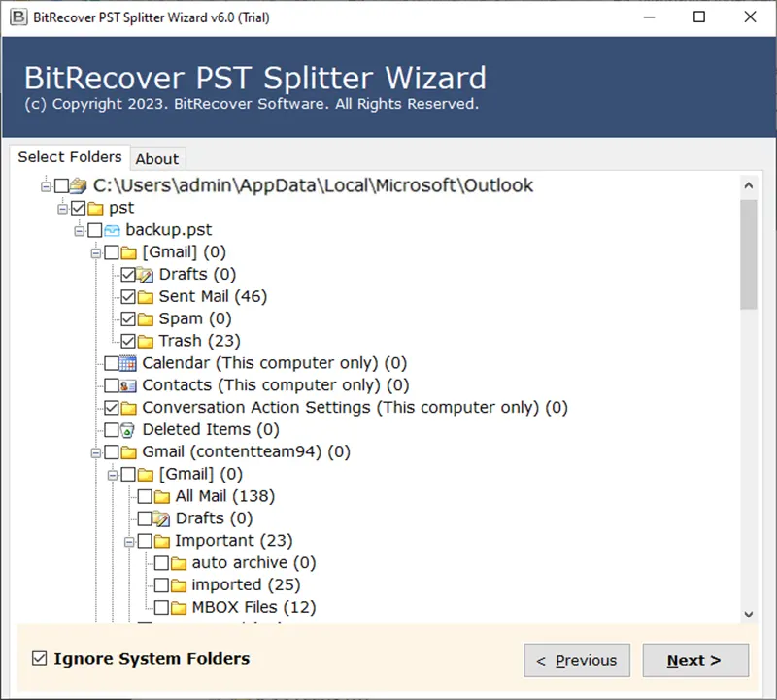Switch to the About tab
Screen dimensions: 777x700
pos(156,159)
